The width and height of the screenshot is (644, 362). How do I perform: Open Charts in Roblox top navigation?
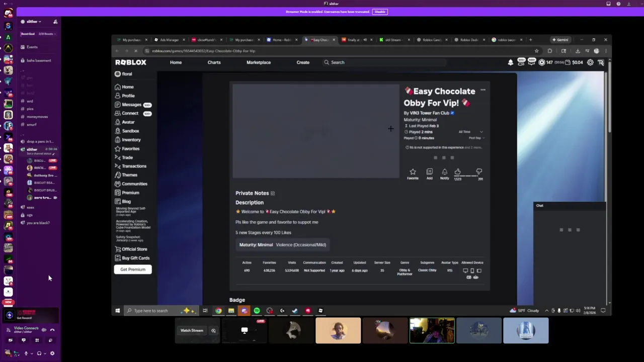point(214,62)
